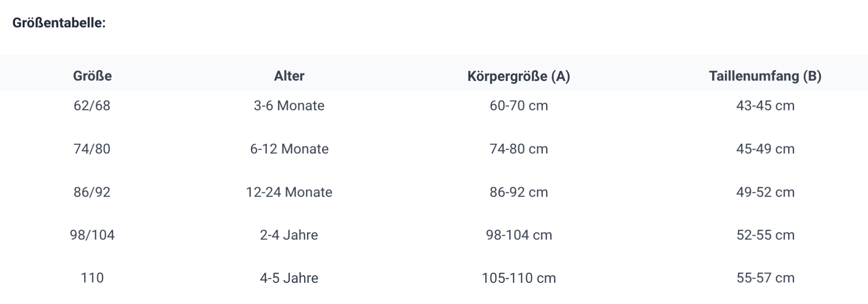Select the Taillenumfang (B) column header
This screenshot has width=868, height=304.
point(765,76)
